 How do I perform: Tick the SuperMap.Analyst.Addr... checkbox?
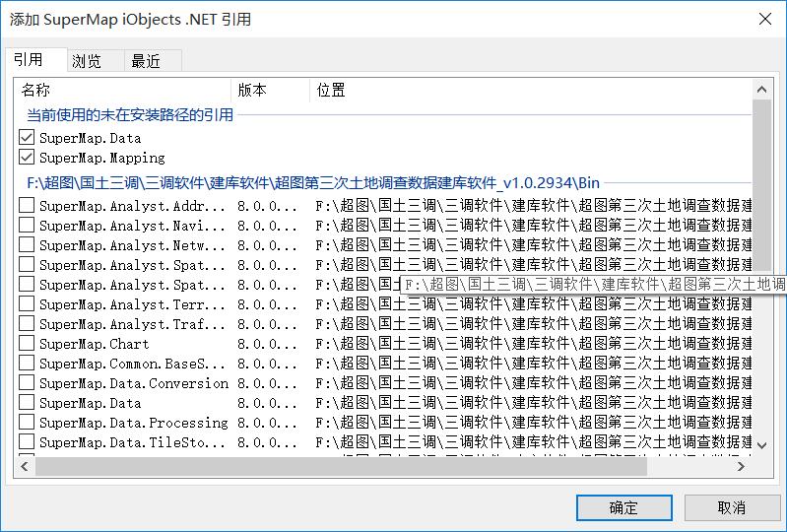[x=27, y=205]
